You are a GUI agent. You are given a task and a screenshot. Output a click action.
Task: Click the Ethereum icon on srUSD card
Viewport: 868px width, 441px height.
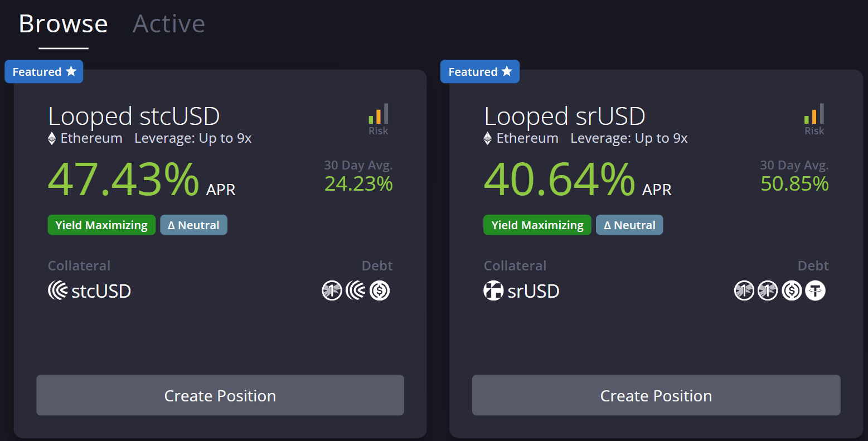[x=488, y=138]
